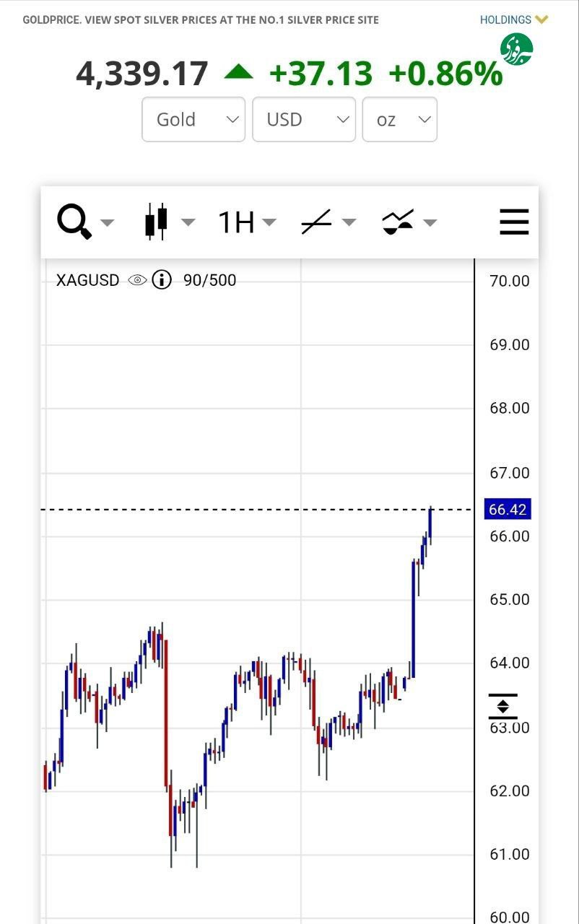Click the 66.42 current price marker
This screenshot has width=579, height=924.
tap(508, 510)
